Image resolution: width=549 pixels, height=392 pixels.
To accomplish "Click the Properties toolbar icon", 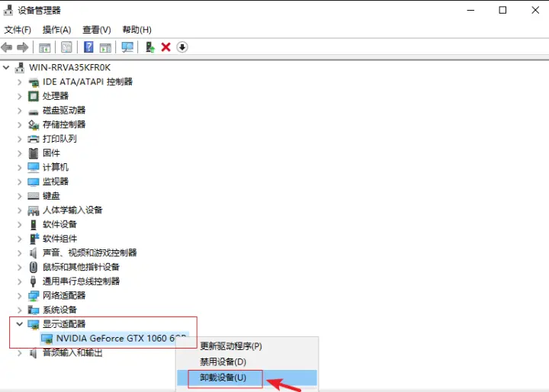I will coord(66,47).
